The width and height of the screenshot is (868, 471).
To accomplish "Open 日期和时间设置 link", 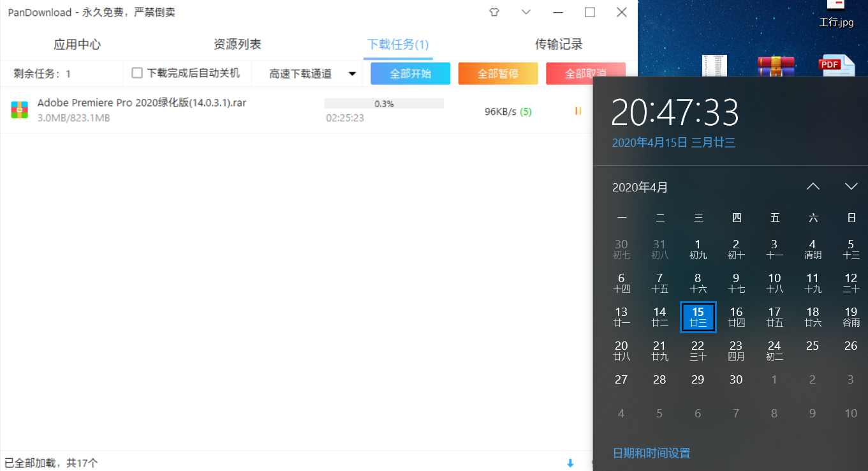I will point(651,454).
